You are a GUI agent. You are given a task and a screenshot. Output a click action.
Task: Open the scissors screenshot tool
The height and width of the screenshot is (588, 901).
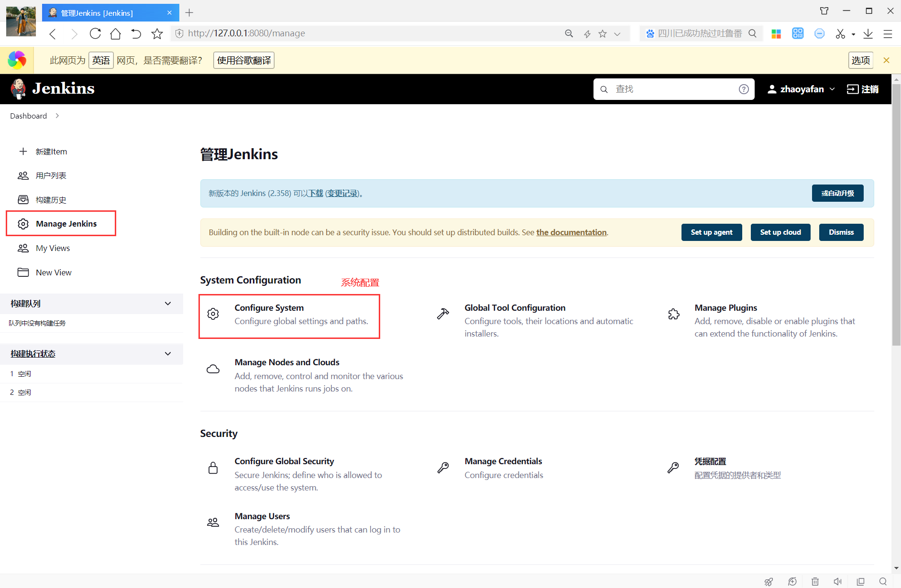(840, 33)
